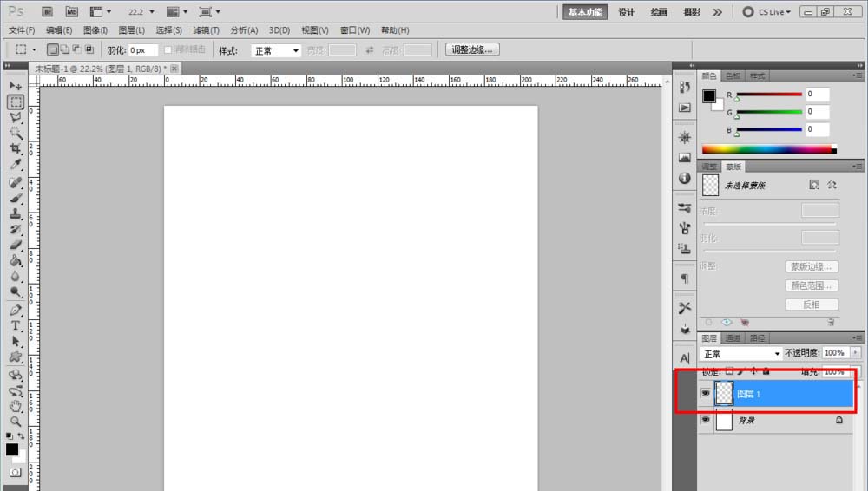Open the marquee tool preset picker arrow

pos(34,49)
